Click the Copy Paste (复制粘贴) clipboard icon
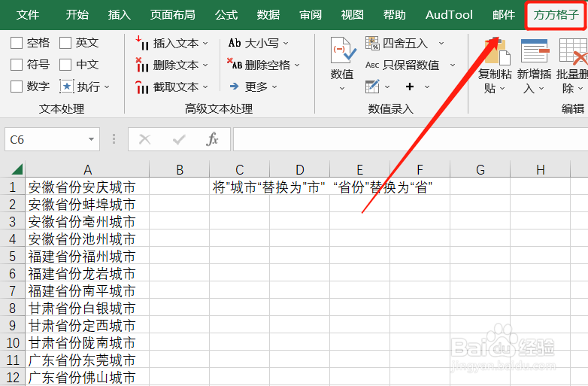The image size is (588, 386). point(497,51)
